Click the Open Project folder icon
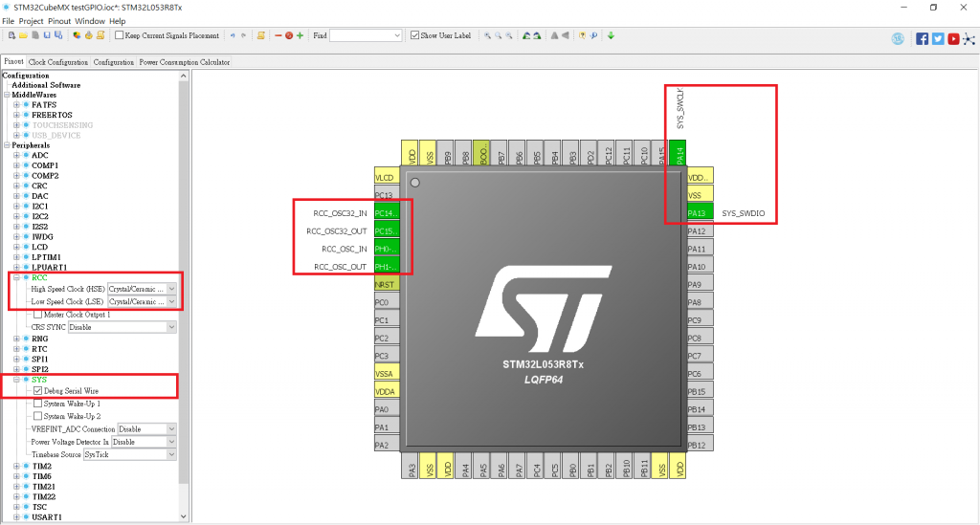The width and height of the screenshot is (980, 525). (23, 35)
